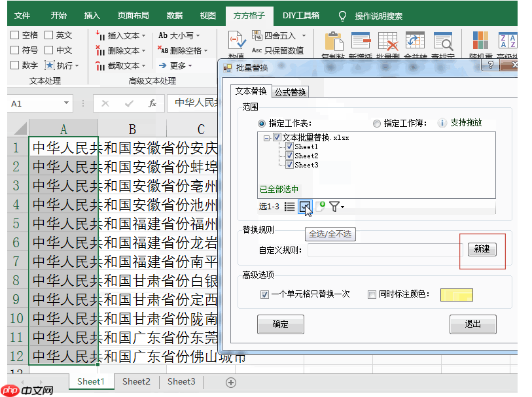
Task: Toggle the 空格 checkbox
Action: coord(14,35)
